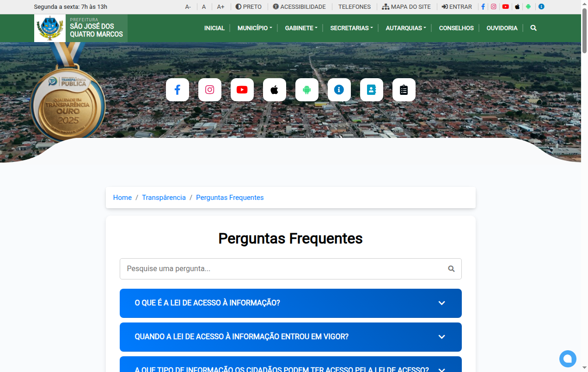Open the YouTube icon in top bar

tap(506, 7)
